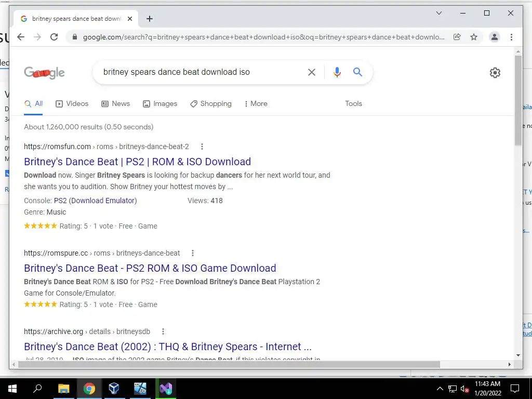This screenshot has height=399, width=532.
Task: Open the Windows Start menu
Action: [x=12, y=389]
